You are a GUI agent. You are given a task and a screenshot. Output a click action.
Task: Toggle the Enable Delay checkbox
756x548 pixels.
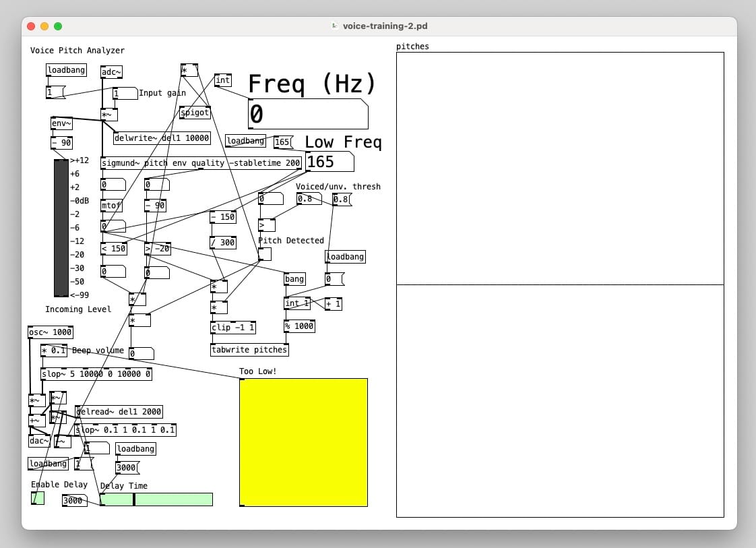pos(38,498)
